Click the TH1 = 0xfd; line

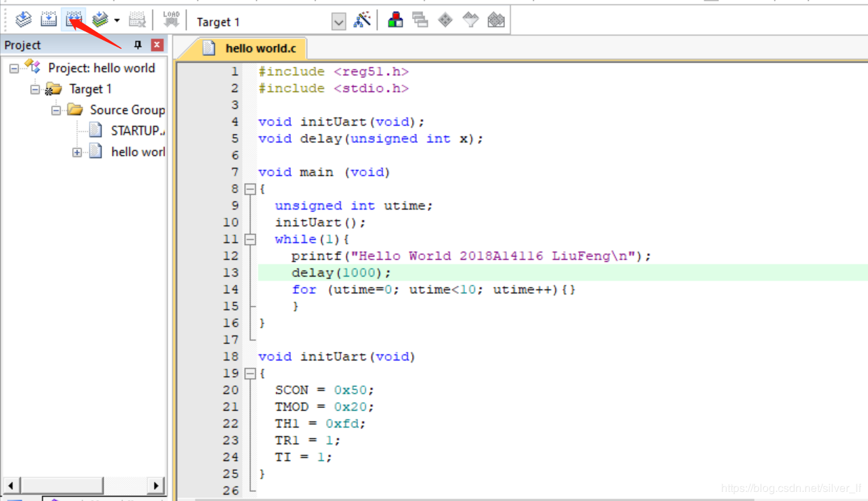pos(320,423)
